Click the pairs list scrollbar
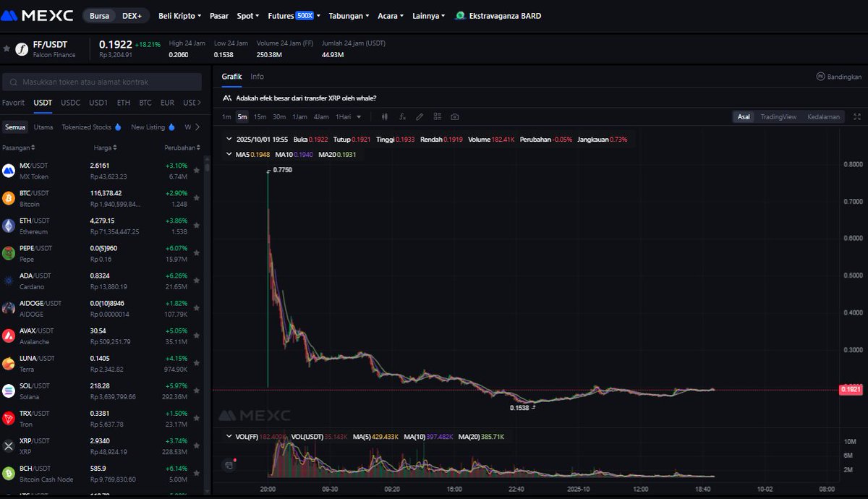 [208, 166]
